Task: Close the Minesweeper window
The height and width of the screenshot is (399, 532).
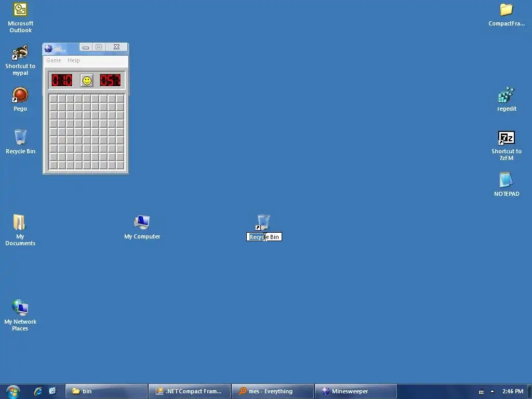Action: pos(117,47)
